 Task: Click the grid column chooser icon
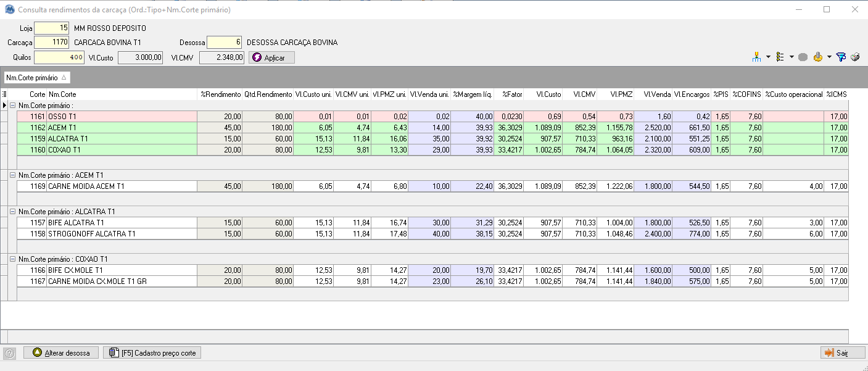point(5,94)
